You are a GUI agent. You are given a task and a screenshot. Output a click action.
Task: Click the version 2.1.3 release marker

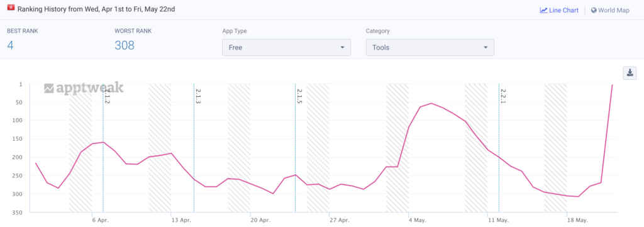click(x=197, y=96)
